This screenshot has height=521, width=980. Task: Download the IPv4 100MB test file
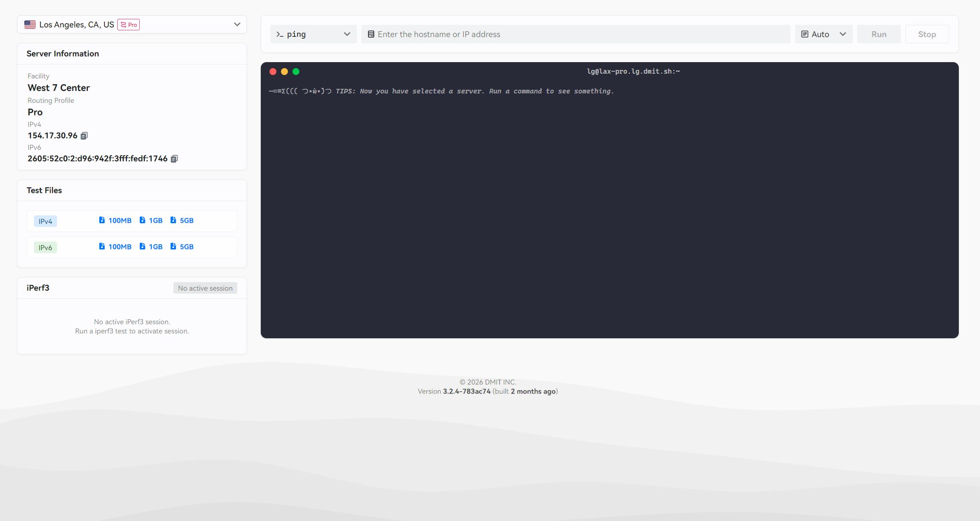[115, 220]
